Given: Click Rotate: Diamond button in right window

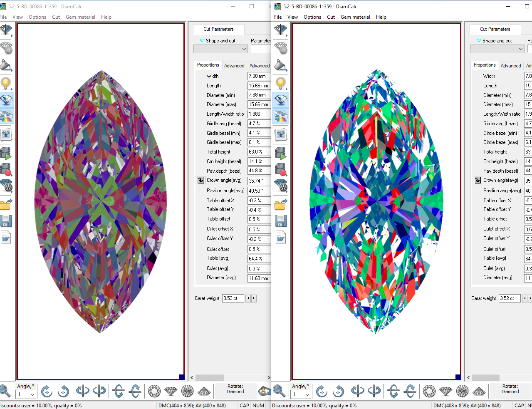Looking at the screenshot, I should click(x=510, y=389).
